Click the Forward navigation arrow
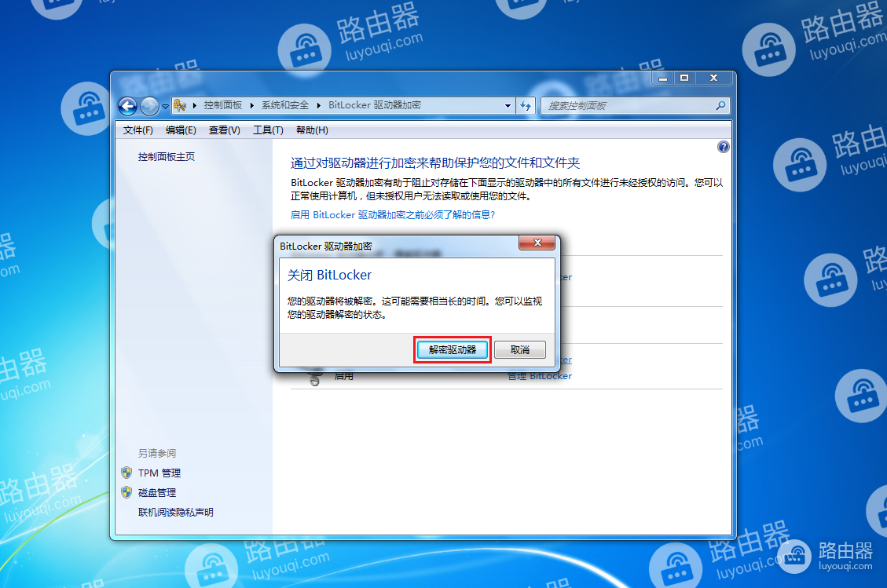Viewport: 887px width, 588px height. (149, 106)
